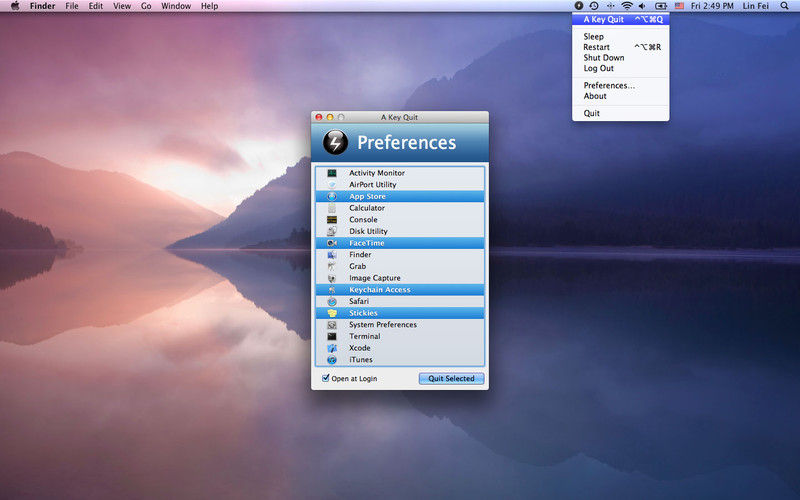Click the Safari compass icon in list
Viewport: 800px width, 500px height.
coord(332,302)
